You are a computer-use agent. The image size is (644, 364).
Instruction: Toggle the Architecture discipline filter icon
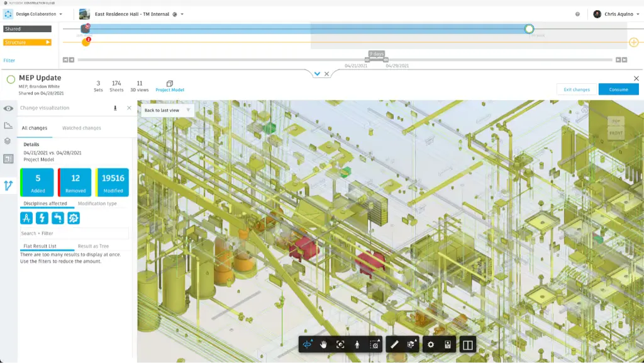26,218
